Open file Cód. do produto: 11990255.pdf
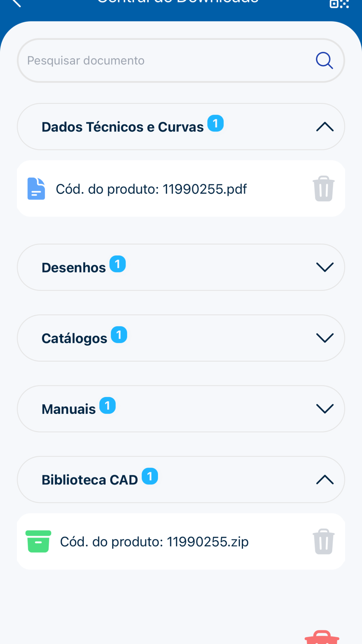 click(151, 189)
